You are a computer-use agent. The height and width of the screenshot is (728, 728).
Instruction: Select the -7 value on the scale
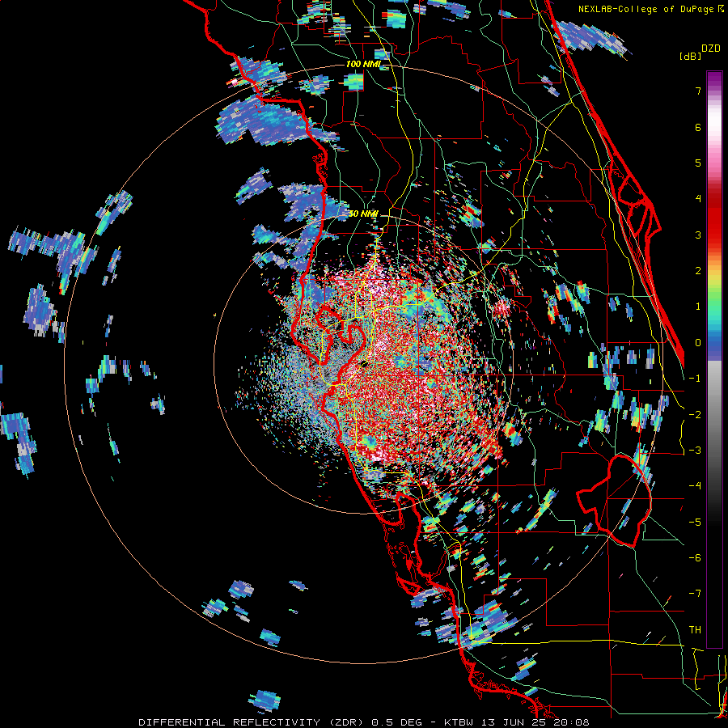[x=695, y=594]
